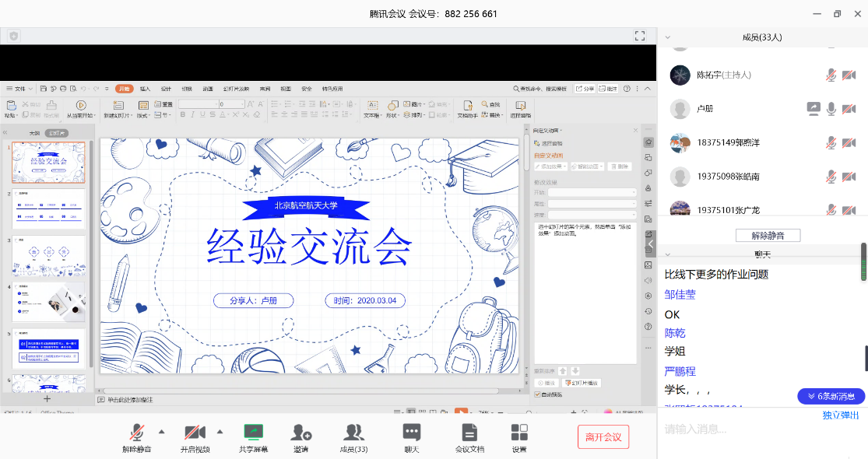Viewport: 868px width, 459px height.
Task: Jump to the 6条新消息 new messages
Action: pyautogui.click(x=831, y=396)
